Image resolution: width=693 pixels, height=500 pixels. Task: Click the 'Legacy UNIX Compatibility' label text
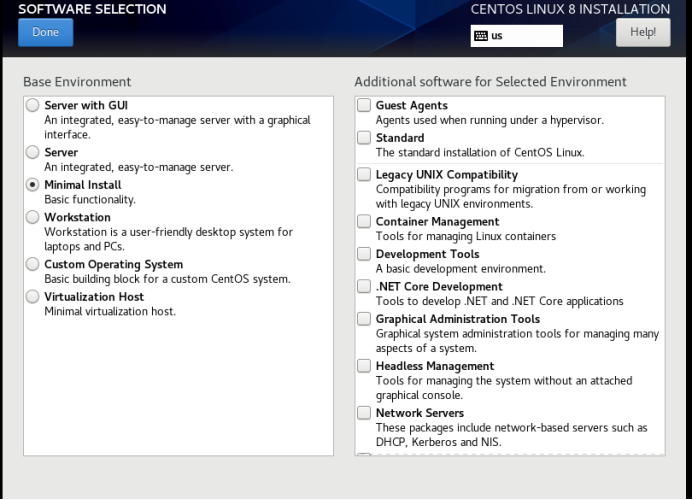click(x=447, y=175)
